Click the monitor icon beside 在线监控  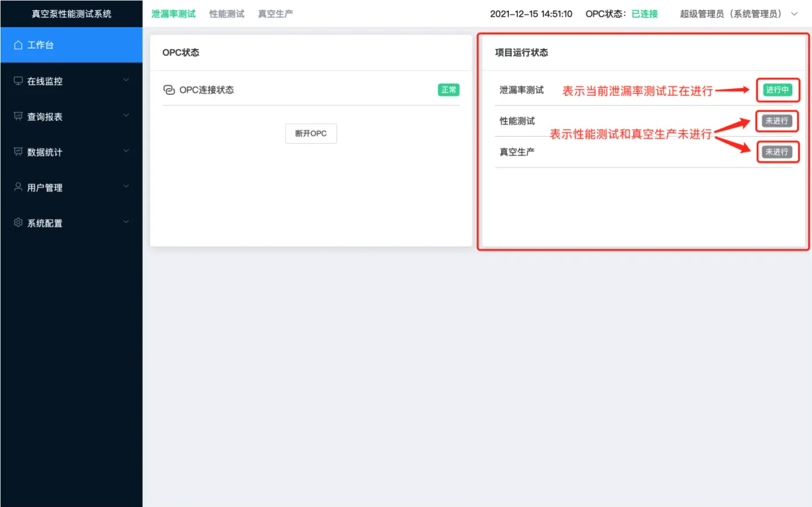[x=18, y=81]
